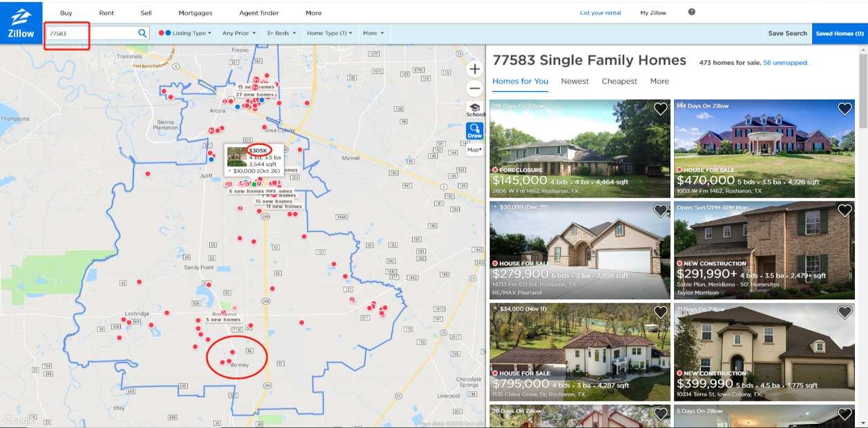Activate the Draw tool on map
Screen dimensions: 868x428
pos(475,131)
